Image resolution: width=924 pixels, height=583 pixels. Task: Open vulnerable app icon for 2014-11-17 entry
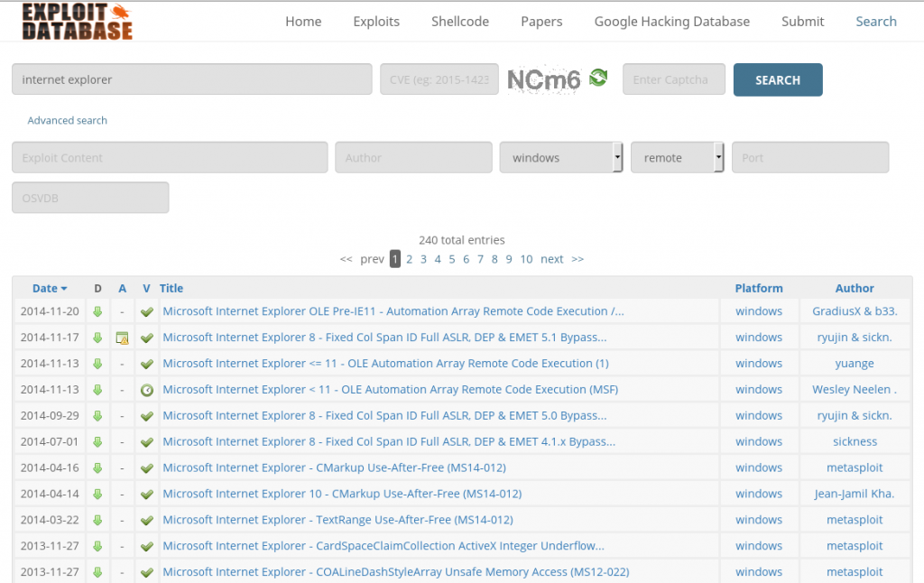click(122, 338)
